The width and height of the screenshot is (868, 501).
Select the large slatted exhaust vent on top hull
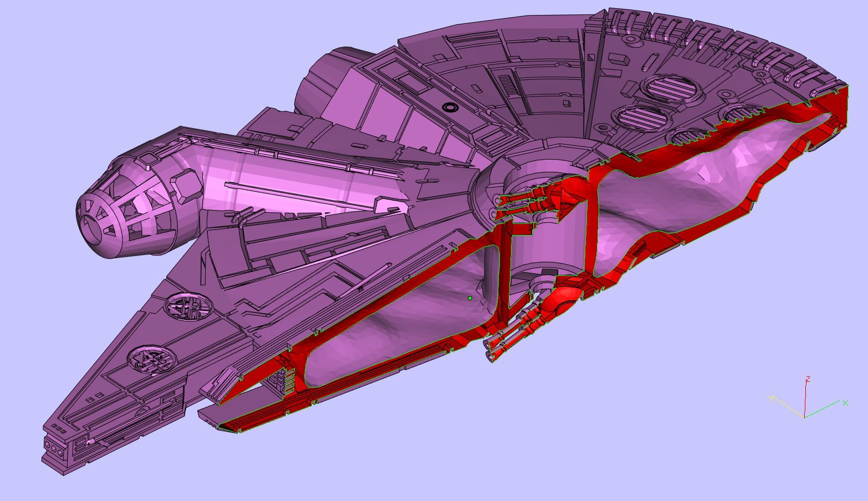670,89
